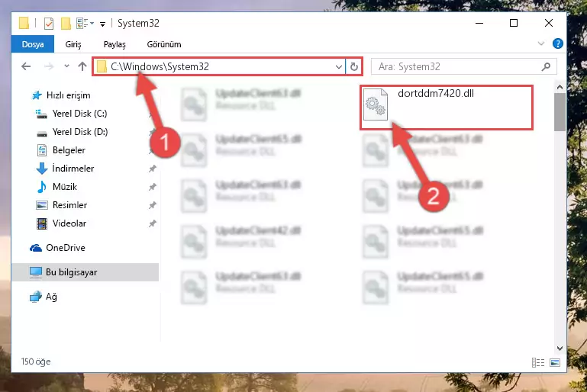The image size is (587, 392).
Task: Click the address bar path C:\Windows\System32
Action: coord(160,66)
